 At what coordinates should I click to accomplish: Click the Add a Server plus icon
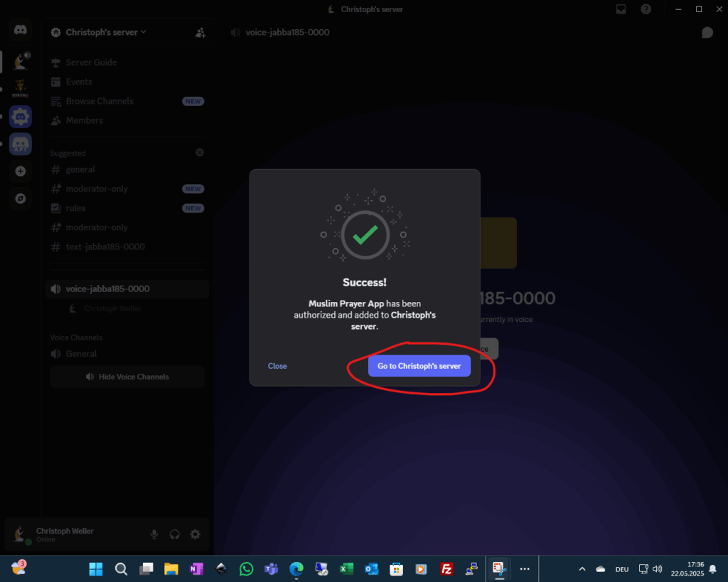click(x=21, y=171)
